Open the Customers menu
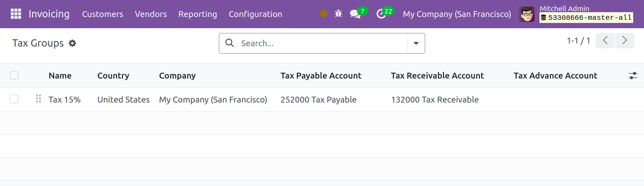Screen dimensions: 644x186 pos(102,14)
